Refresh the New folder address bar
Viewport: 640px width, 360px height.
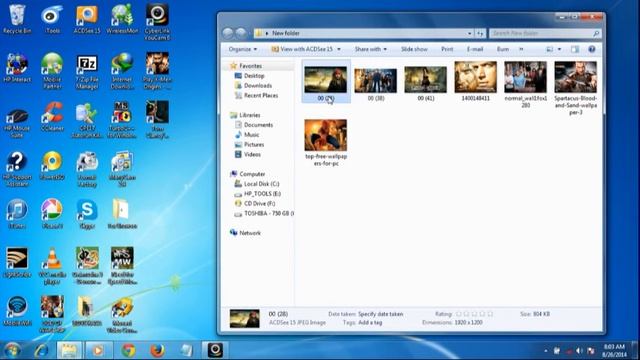tap(481, 33)
